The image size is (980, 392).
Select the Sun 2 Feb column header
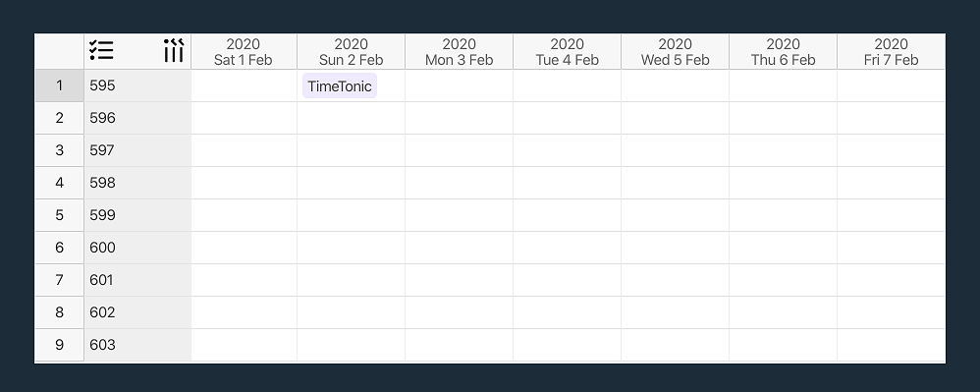pyautogui.click(x=351, y=52)
